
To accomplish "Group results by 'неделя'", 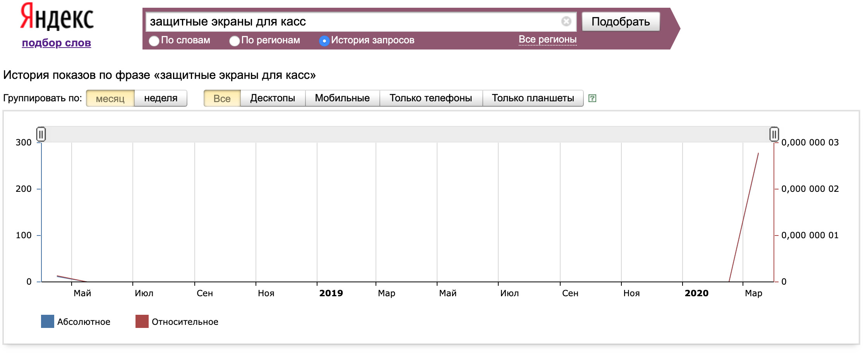I will coord(161,98).
